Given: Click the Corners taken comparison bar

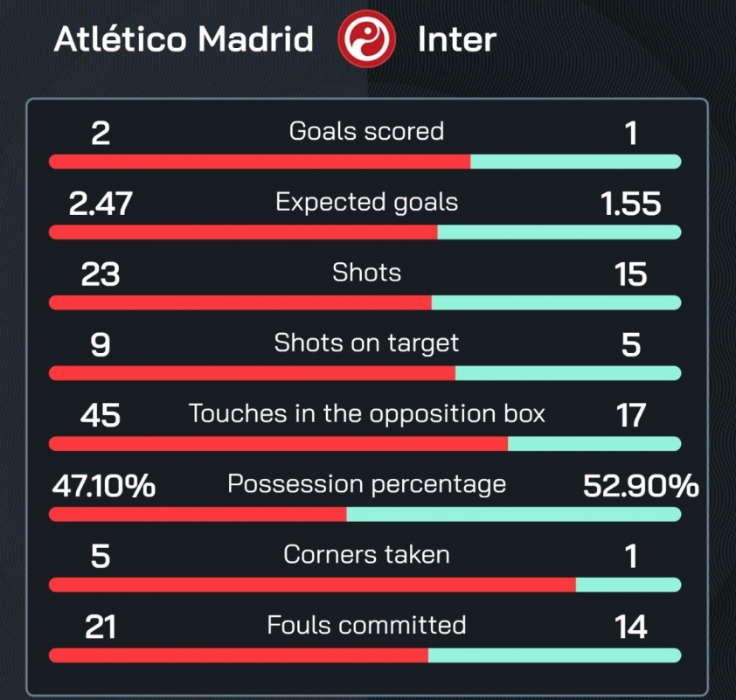Looking at the screenshot, I should 365,585.
